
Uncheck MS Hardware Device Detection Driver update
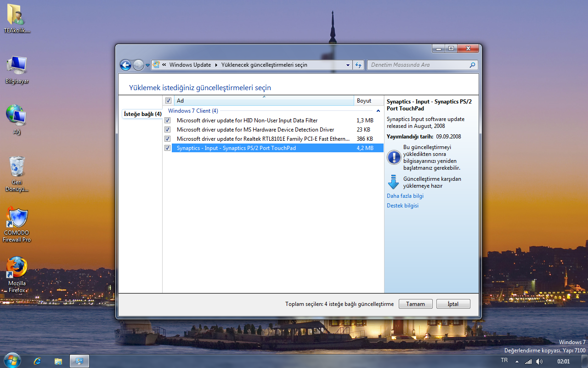168,130
